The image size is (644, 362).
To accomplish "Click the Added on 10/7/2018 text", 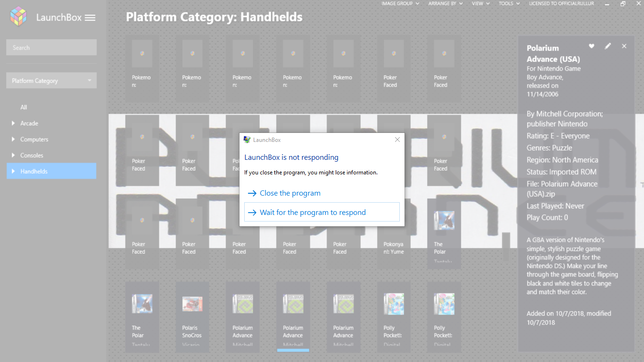I will click(569, 318).
